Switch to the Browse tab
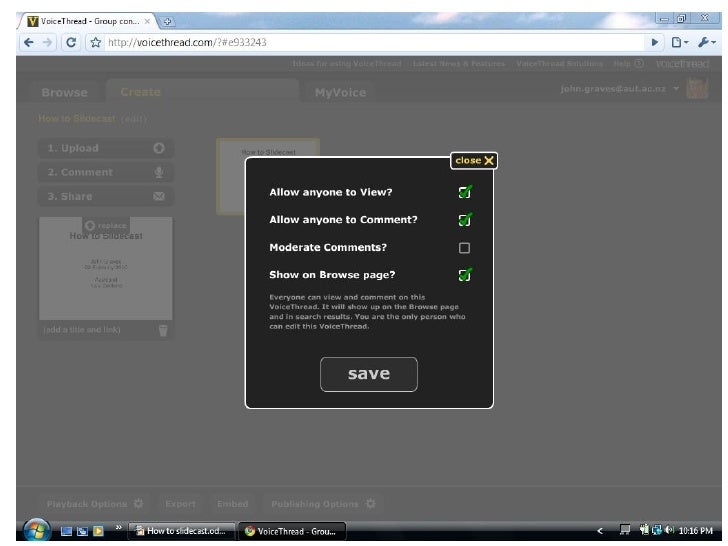Screen dimensions: 728x546 pos(64,92)
